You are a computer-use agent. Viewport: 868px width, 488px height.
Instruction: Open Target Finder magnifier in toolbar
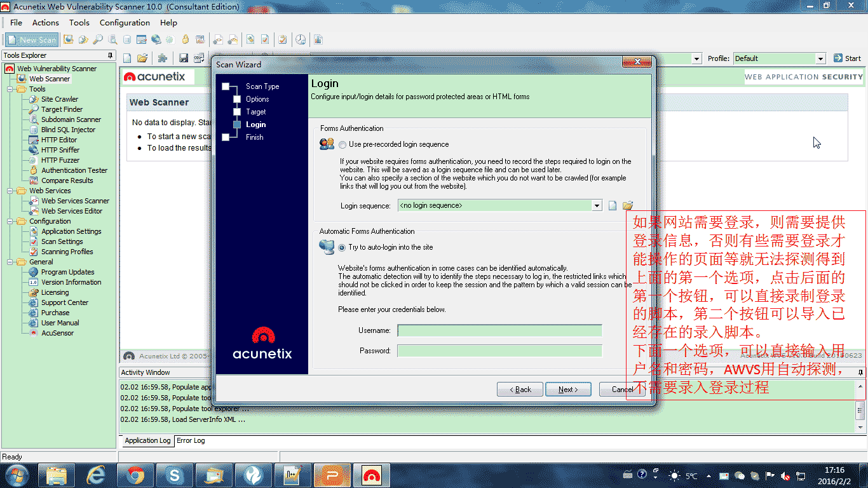(98, 39)
